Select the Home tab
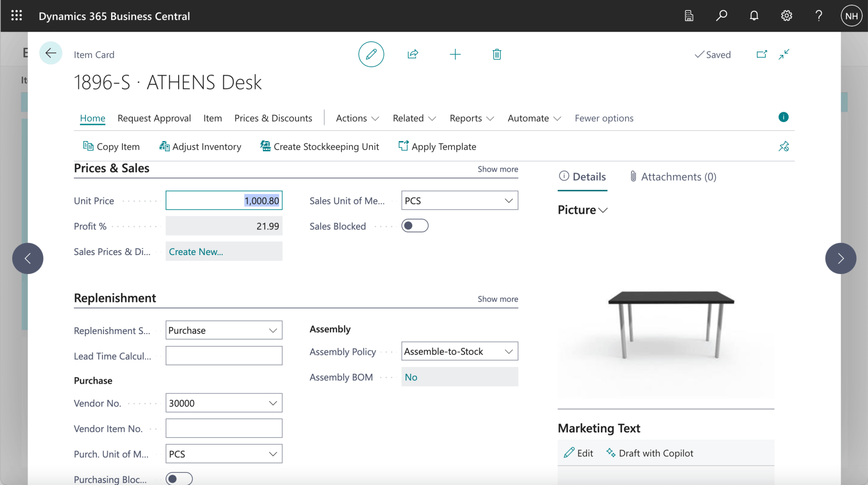The width and height of the screenshot is (868, 485). click(92, 118)
